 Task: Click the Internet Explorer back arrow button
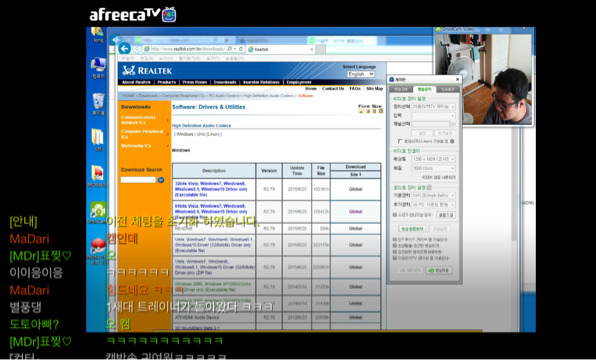coord(124,48)
